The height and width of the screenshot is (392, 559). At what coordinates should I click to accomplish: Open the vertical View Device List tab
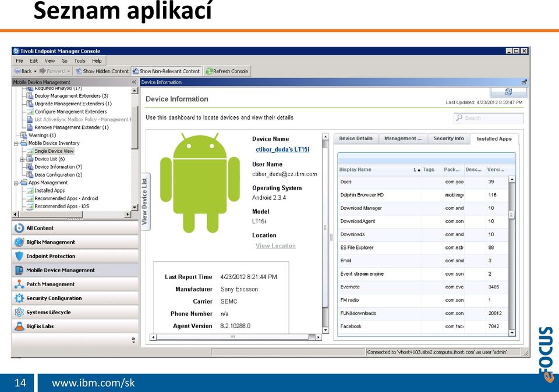tap(145, 201)
